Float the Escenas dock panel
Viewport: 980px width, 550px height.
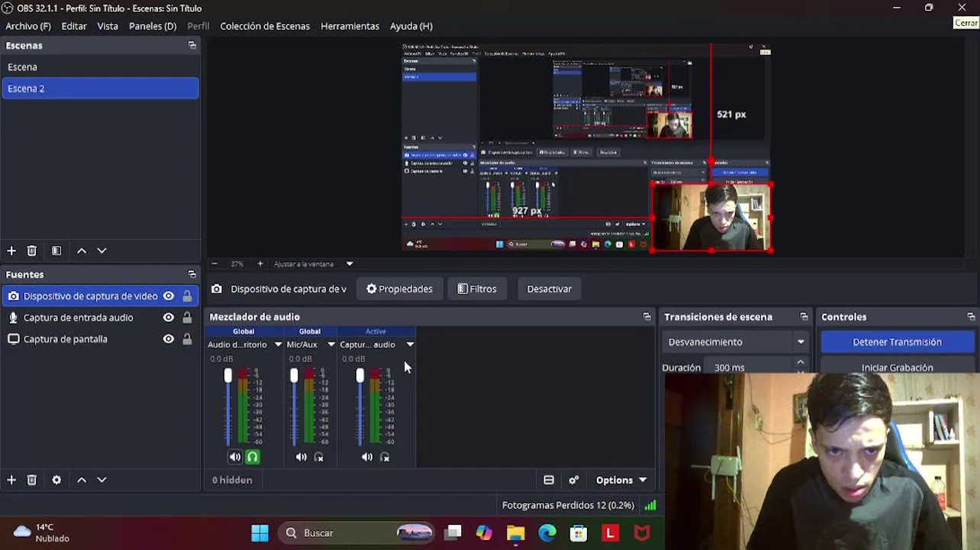pyautogui.click(x=192, y=45)
